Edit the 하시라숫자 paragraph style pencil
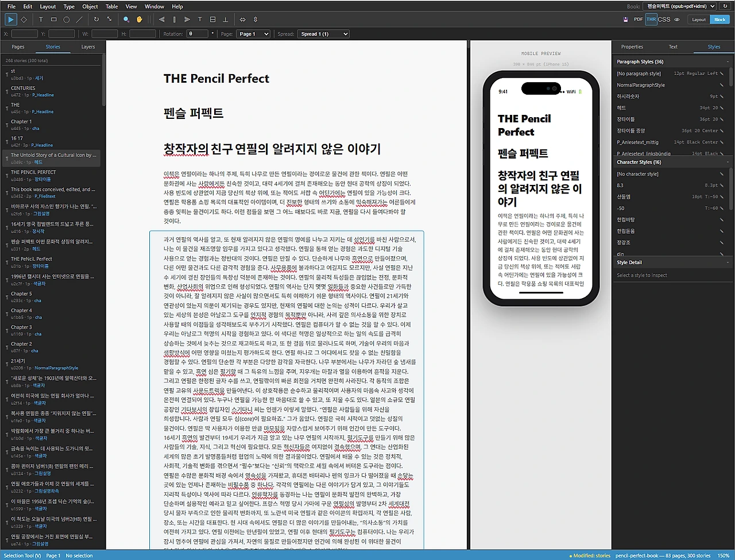735x560 pixels. (x=722, y=96)
